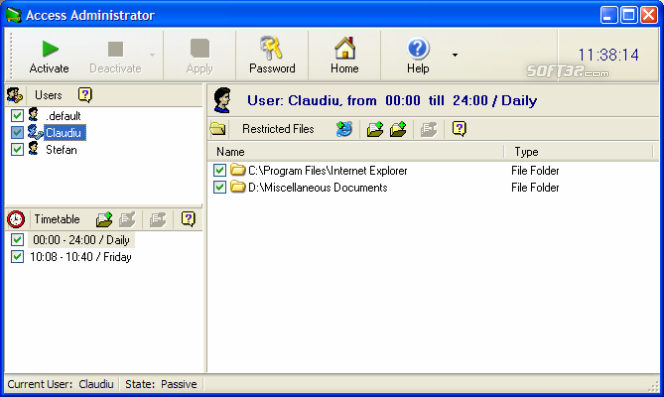
Task: Toggle the 10:08 - 10:40 / Friday checkbox
Action: 17,256
